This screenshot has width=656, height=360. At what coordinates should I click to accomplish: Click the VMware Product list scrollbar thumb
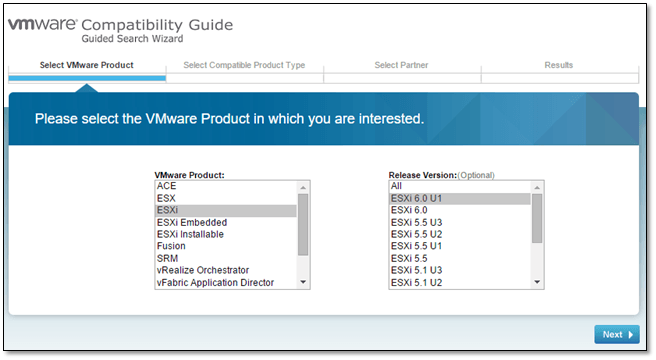click(303, 224)
